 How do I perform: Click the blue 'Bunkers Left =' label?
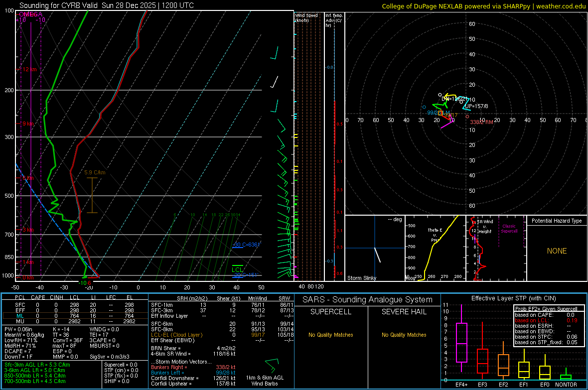167,373
